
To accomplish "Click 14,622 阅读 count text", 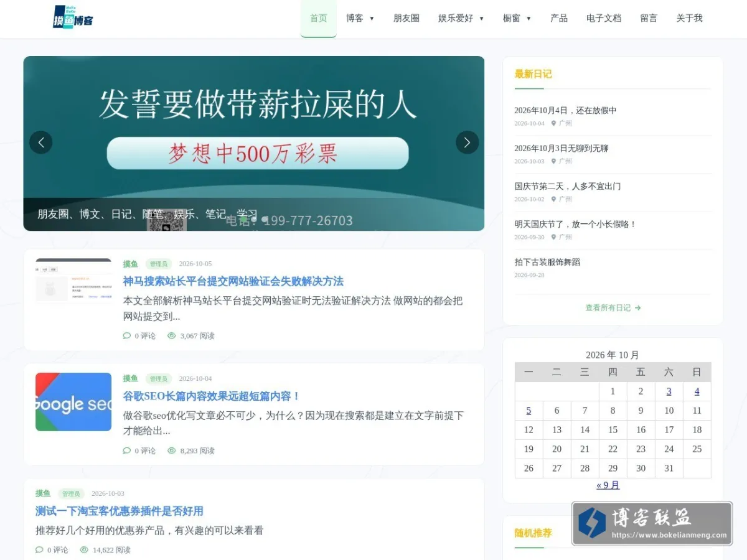I will coord(111,550).
